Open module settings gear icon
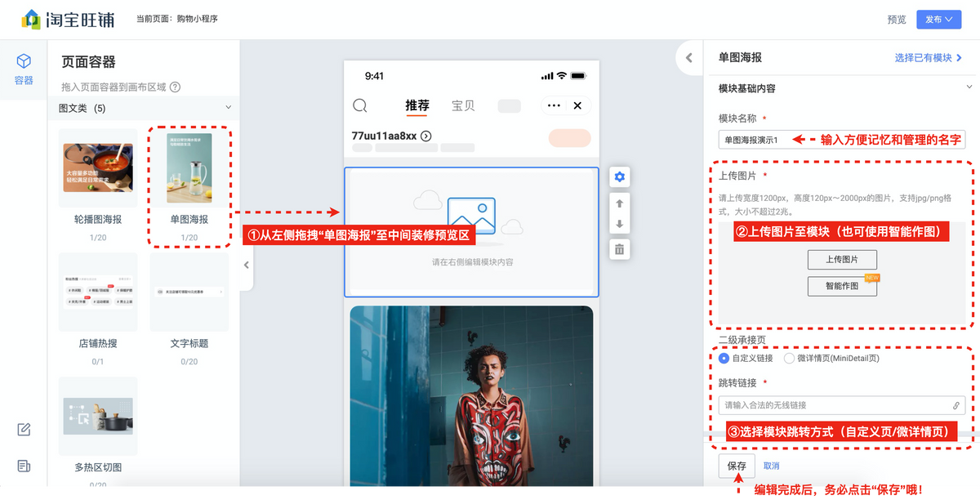The height and width of the screenshot is (500, 980). pos(619,177)
